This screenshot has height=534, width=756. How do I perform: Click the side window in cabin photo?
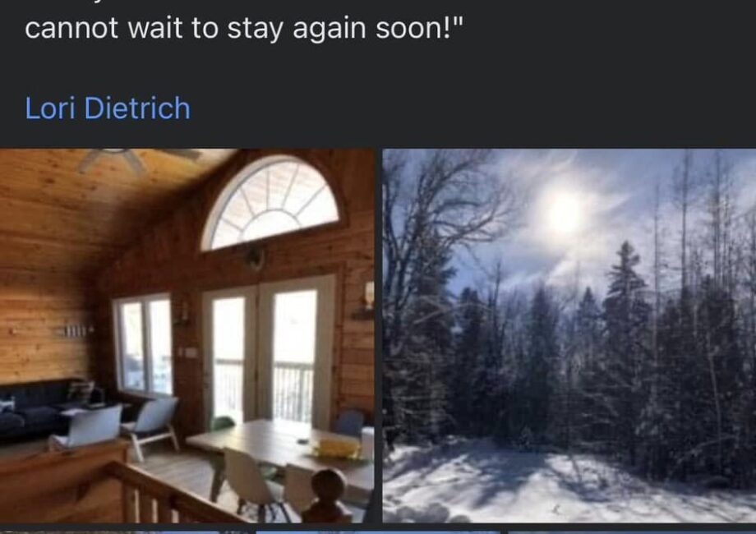(x=144, y=343)
